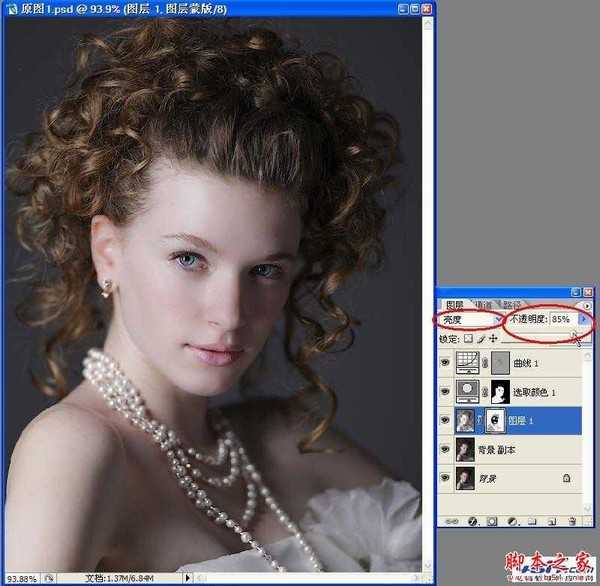Toggle visibility of 图层 1
Image resolution: width=600 pixels, height=586 pixels.
tap(445, 420)
